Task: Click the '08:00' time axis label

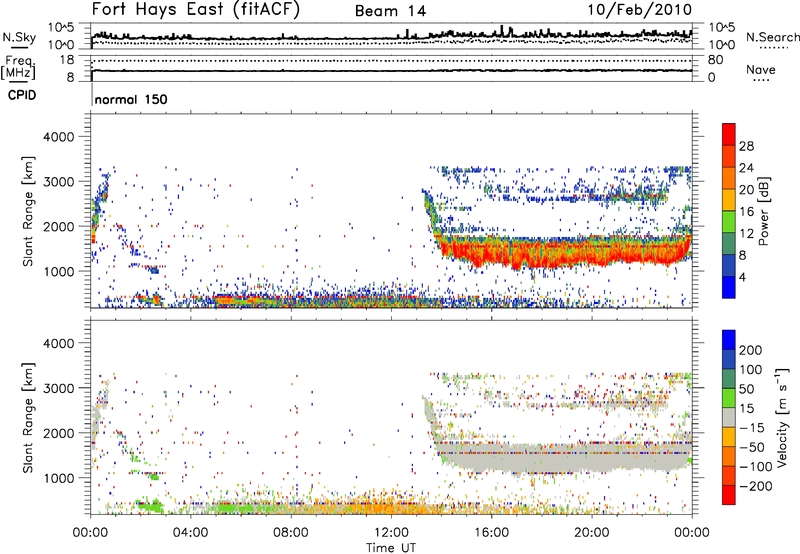Action: (291, 533)
